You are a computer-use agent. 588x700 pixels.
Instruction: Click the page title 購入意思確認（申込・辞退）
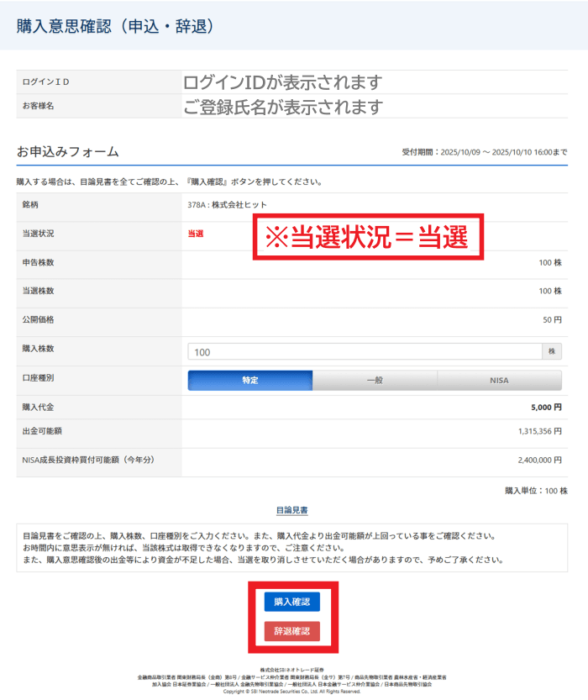pos(115,26)
